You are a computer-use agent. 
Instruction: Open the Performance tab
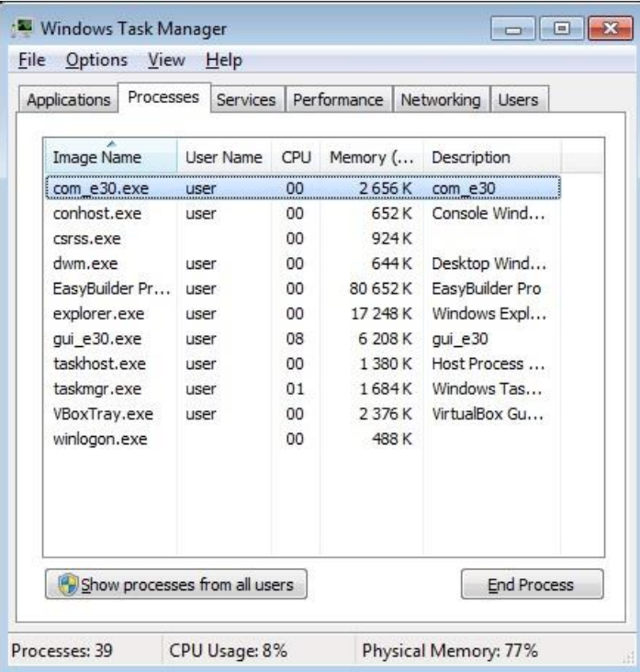pyautogui.click(x=338, y=100)
